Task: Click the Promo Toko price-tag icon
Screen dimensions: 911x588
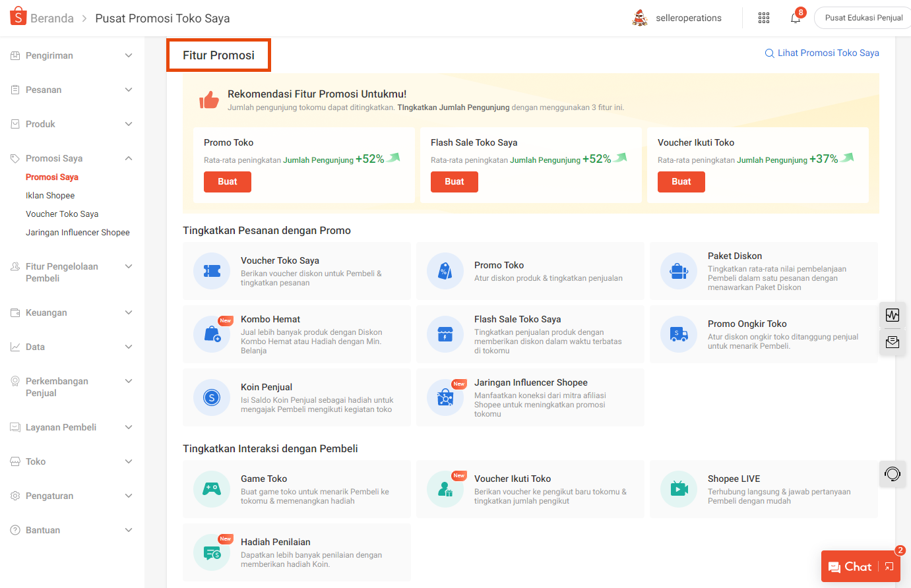Action: point(445,271)
